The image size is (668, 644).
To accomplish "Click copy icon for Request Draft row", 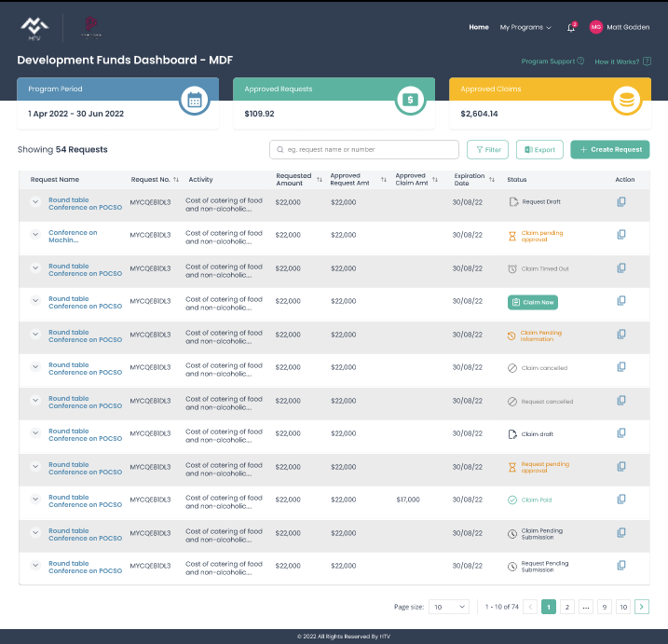I will (621, 201).
